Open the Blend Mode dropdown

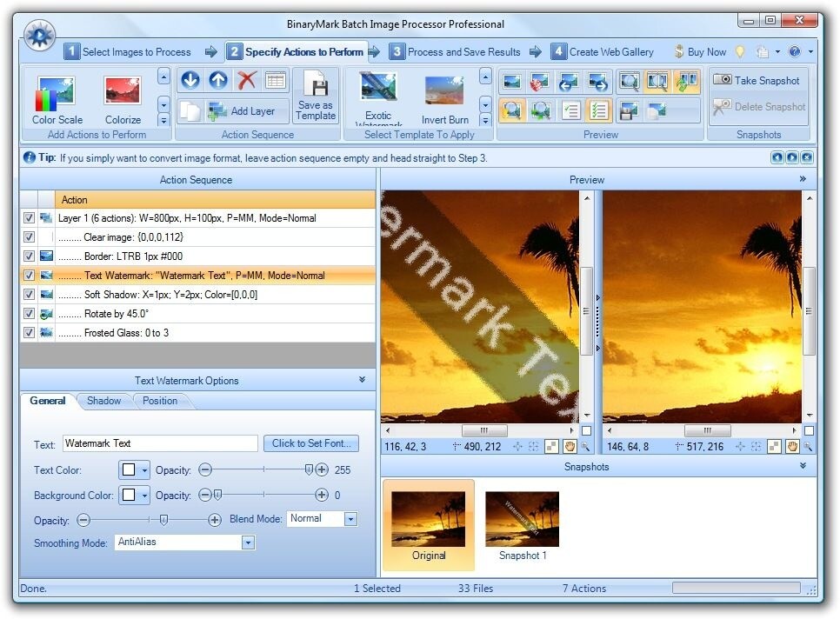pos(349,518)
